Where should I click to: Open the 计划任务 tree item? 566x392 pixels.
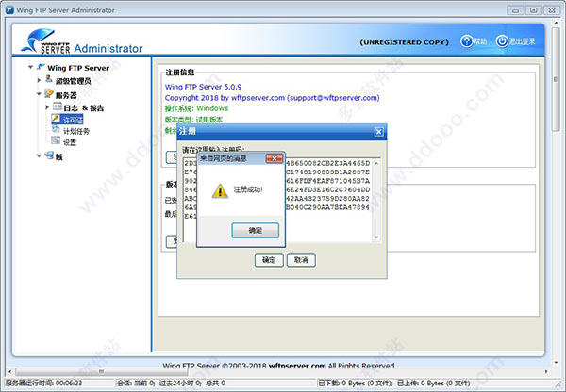76,131
